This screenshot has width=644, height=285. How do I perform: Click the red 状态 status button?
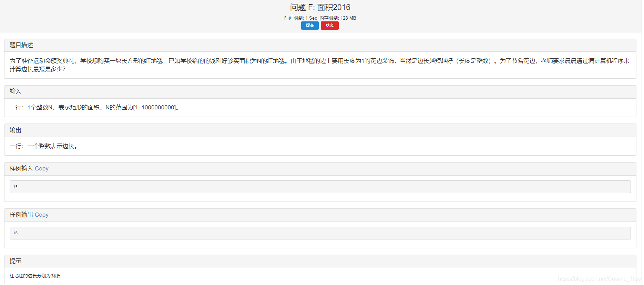[x=329, y=26]
